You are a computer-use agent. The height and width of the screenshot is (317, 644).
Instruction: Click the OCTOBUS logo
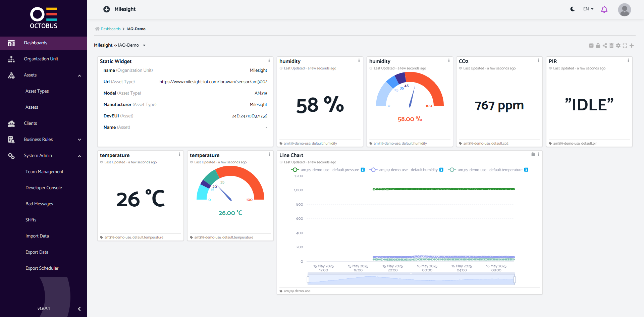click(44, 18)
